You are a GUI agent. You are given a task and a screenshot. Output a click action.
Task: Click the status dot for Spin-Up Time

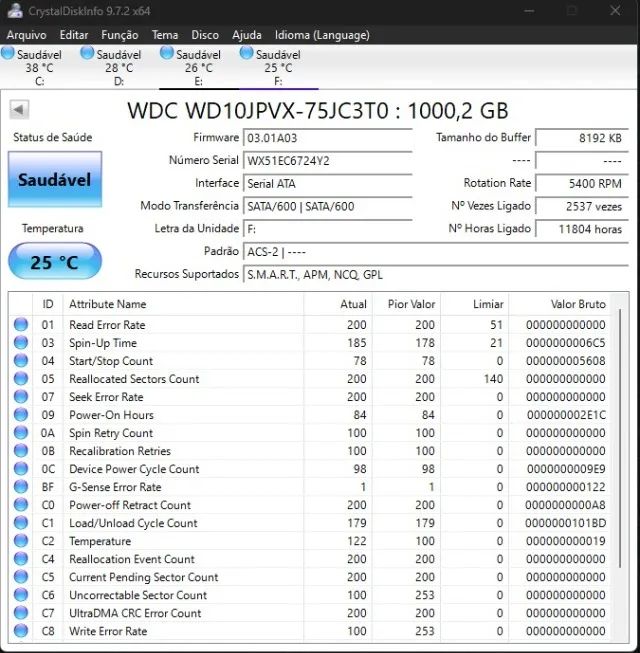pyautogui.click(x=21, y=342)
